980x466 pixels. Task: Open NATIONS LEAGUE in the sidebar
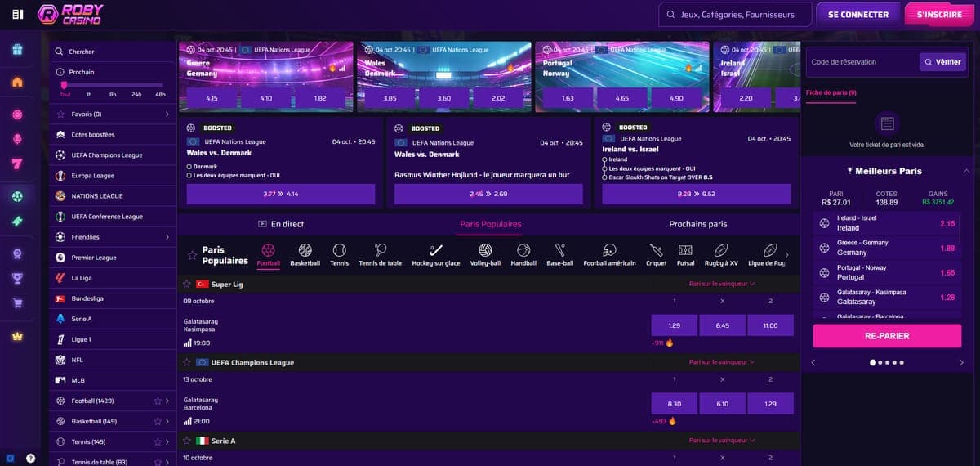coord(113,196)
